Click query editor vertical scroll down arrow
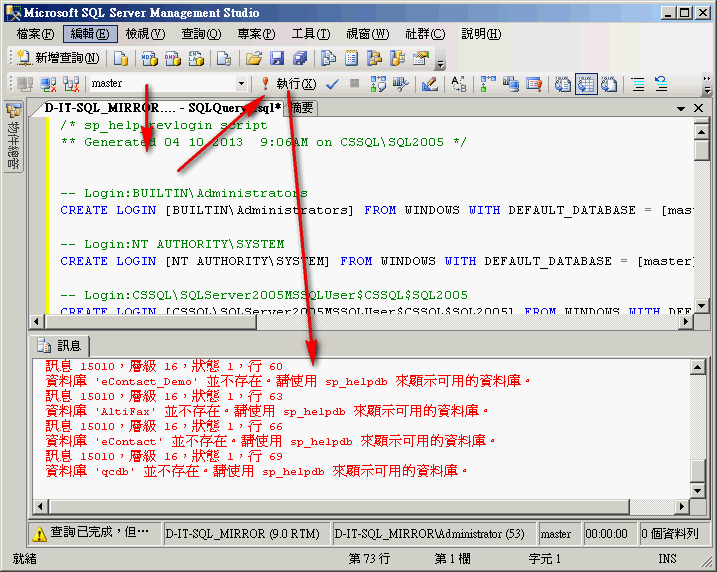 (701, 305)
